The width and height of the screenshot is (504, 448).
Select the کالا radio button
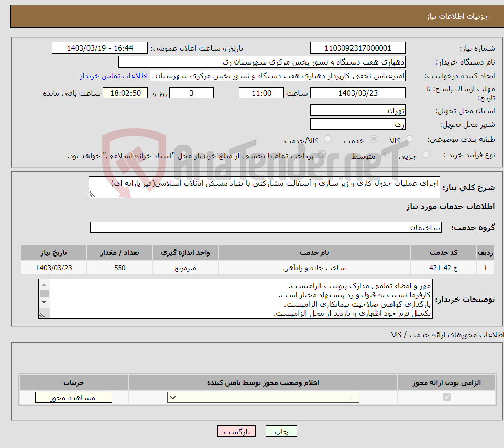point(409,139)
